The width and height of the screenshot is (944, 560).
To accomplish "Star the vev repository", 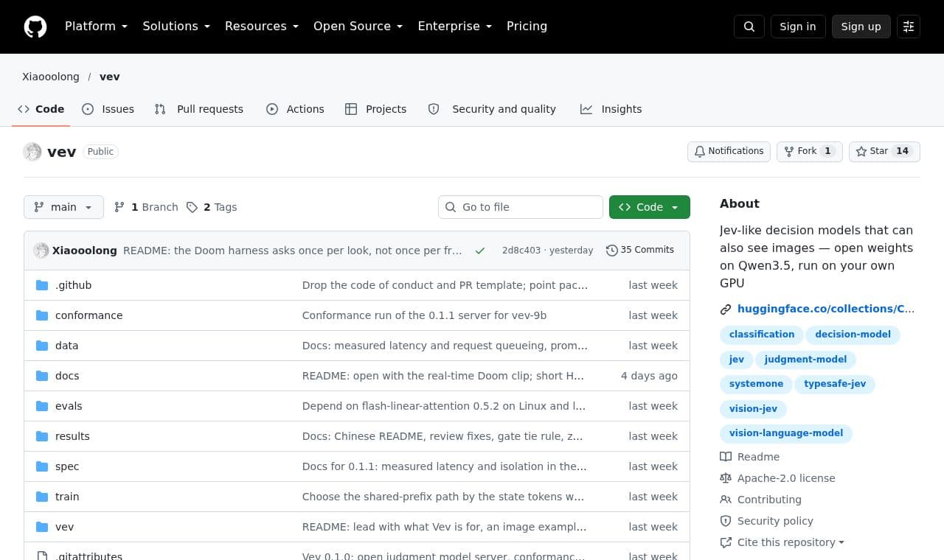I will (x=884, y=151).
